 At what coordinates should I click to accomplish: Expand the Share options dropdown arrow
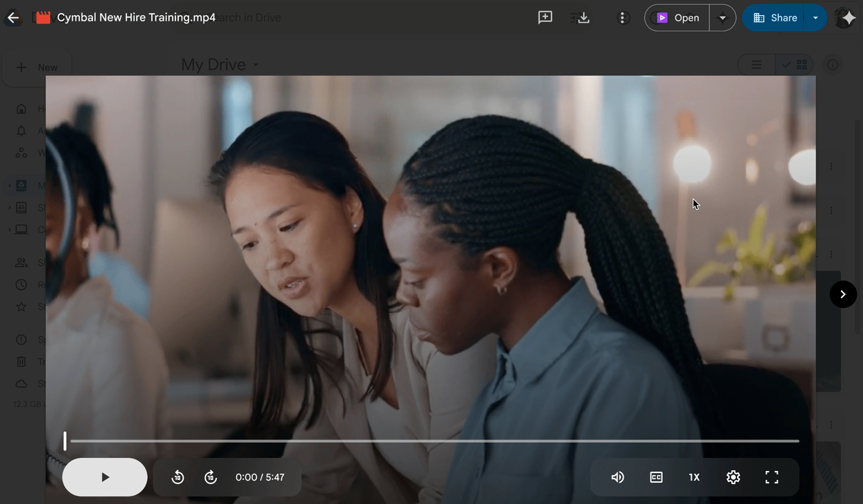pos(816,18)
